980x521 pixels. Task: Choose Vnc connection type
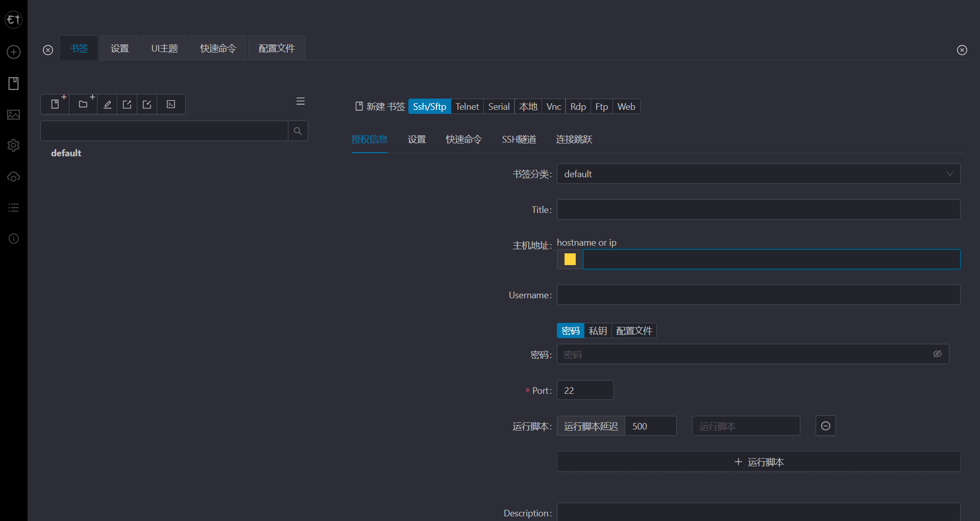tap(554, 107)
